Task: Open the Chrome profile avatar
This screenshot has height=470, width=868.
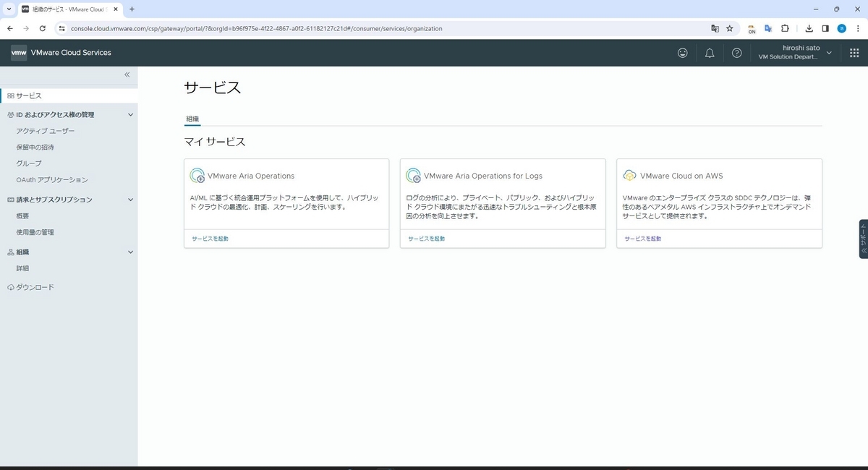Action: (841, 28)
